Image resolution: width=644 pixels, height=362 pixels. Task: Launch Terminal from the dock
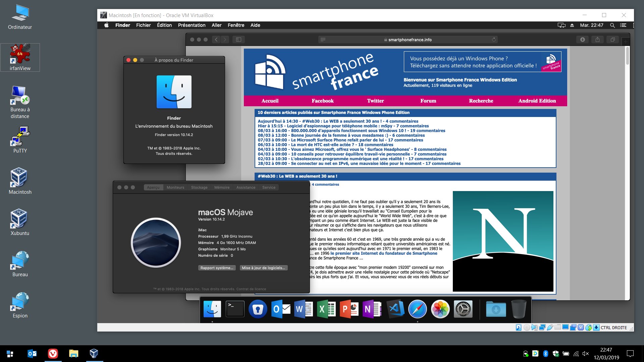235,309
